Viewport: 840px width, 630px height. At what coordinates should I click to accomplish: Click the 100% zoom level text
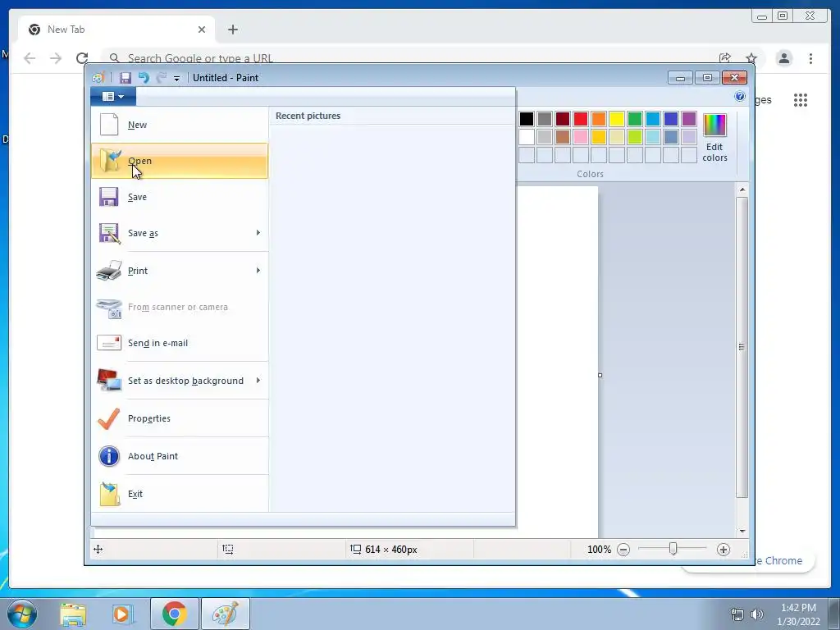tap(599, 549)
